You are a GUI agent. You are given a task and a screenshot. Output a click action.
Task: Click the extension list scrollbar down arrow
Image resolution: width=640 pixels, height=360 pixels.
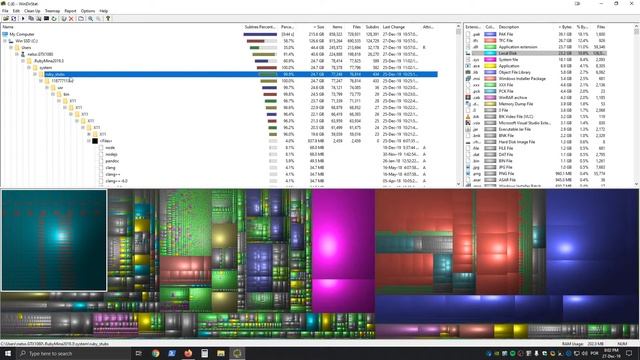(636, 184)
